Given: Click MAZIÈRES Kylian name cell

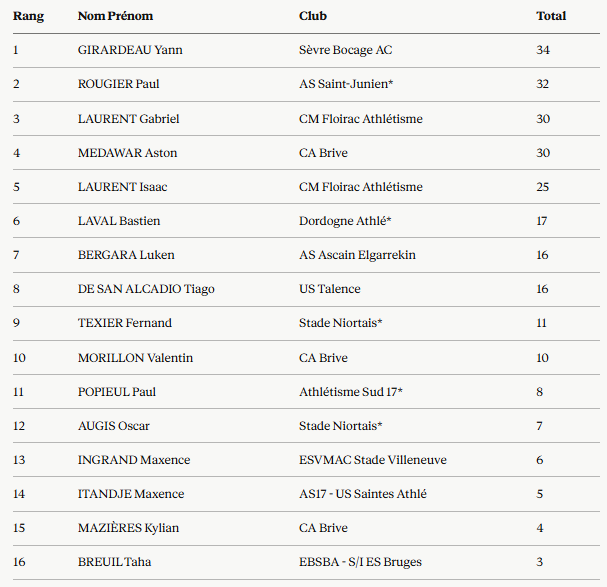Looking at the screenshot, I should (x=129, y=528).
